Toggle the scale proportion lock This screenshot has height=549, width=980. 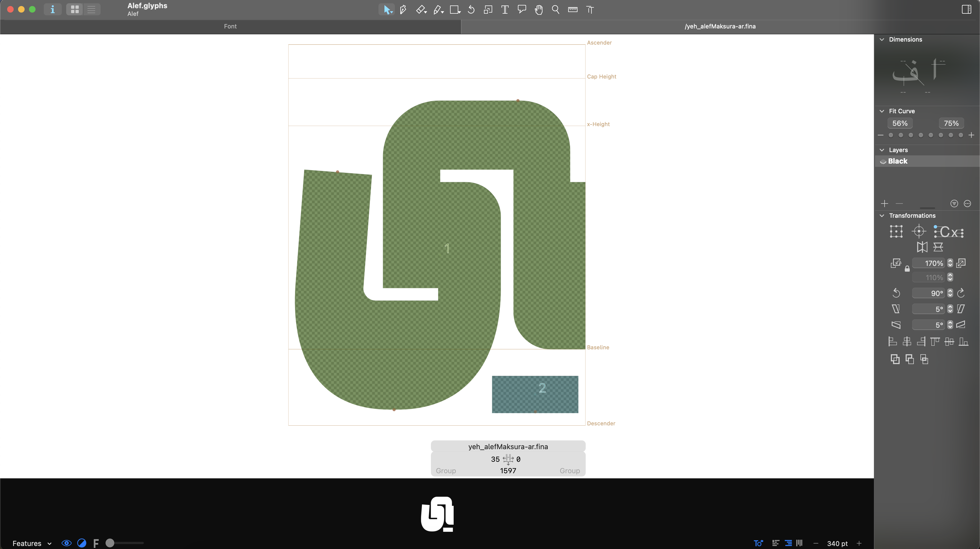pos(907,269)
